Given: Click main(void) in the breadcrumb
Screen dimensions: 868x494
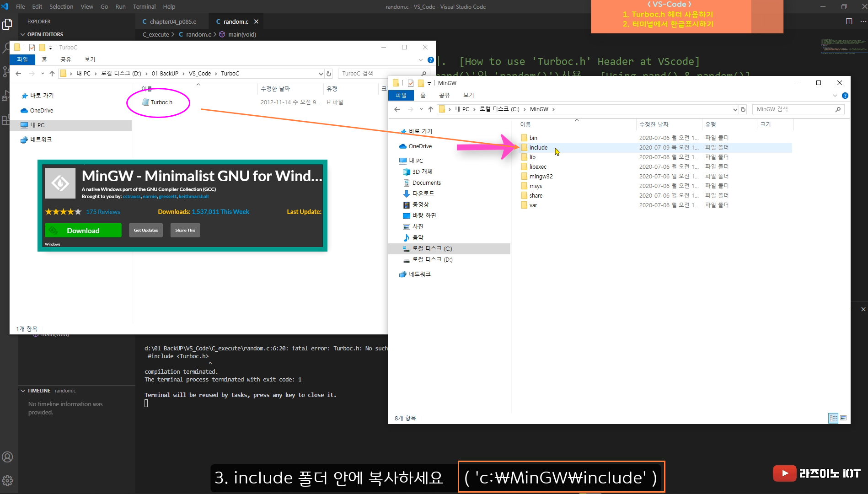Looking at the screenshot, I should coord(242,34).
